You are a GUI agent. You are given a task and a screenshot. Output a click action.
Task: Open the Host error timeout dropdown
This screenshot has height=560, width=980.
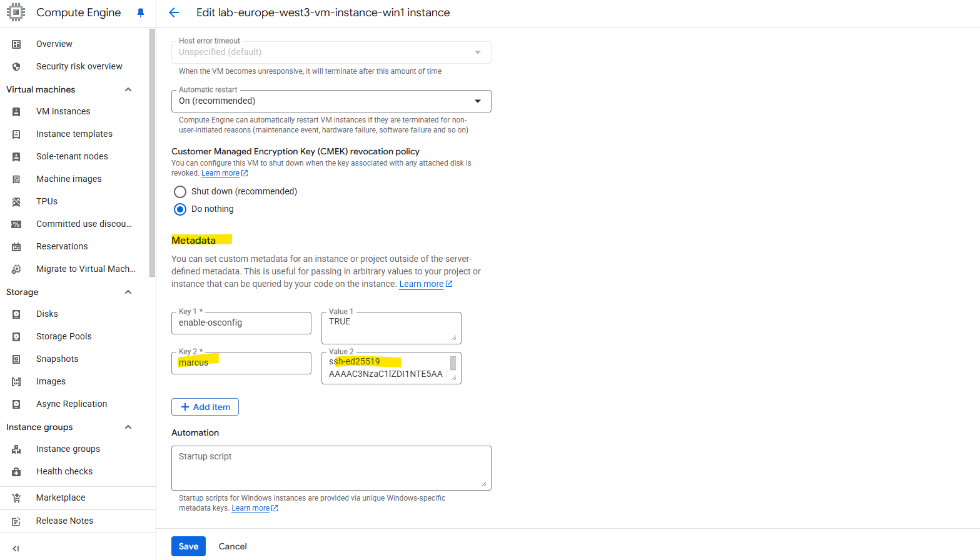331,52
